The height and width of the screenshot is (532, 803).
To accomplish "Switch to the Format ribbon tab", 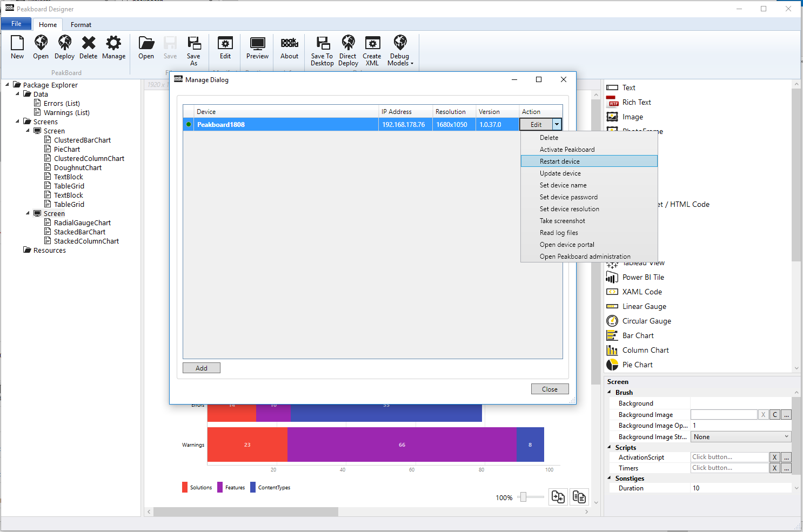I will pos(81,25).
